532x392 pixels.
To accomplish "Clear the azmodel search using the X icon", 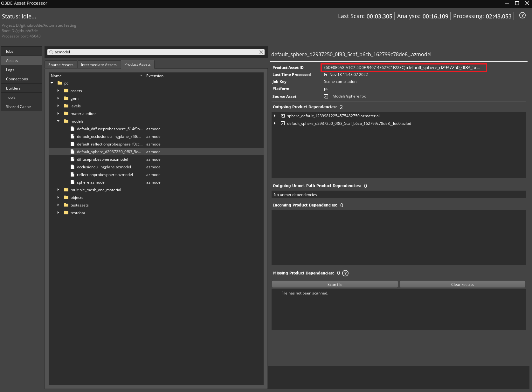I will (x=261, y=52).
